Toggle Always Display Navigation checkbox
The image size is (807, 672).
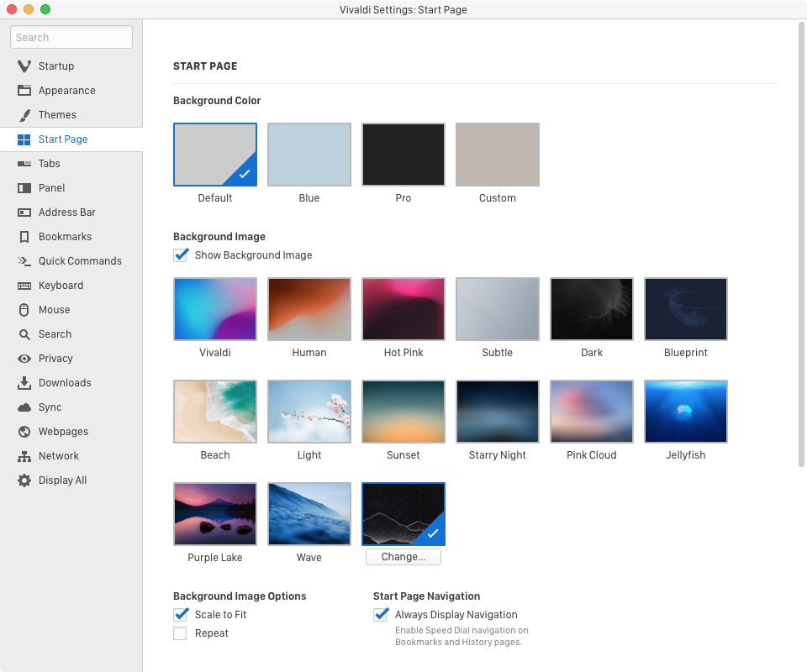point(381,614)
